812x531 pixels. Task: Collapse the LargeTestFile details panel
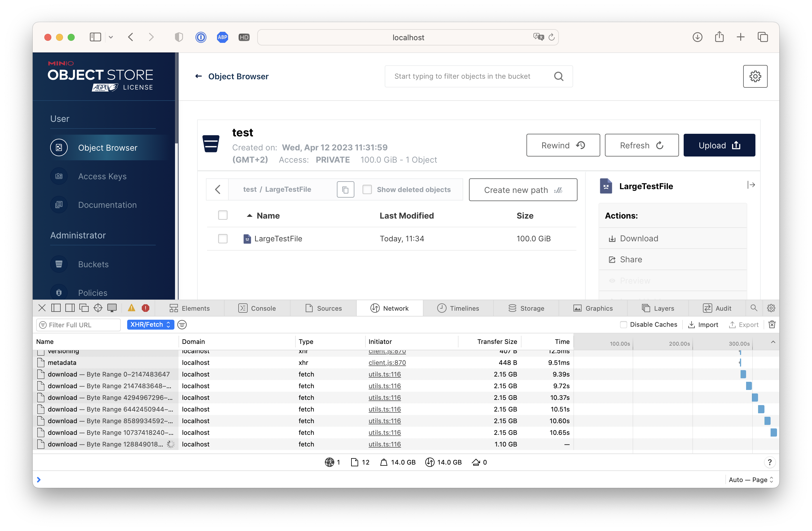tap(751, 185)
